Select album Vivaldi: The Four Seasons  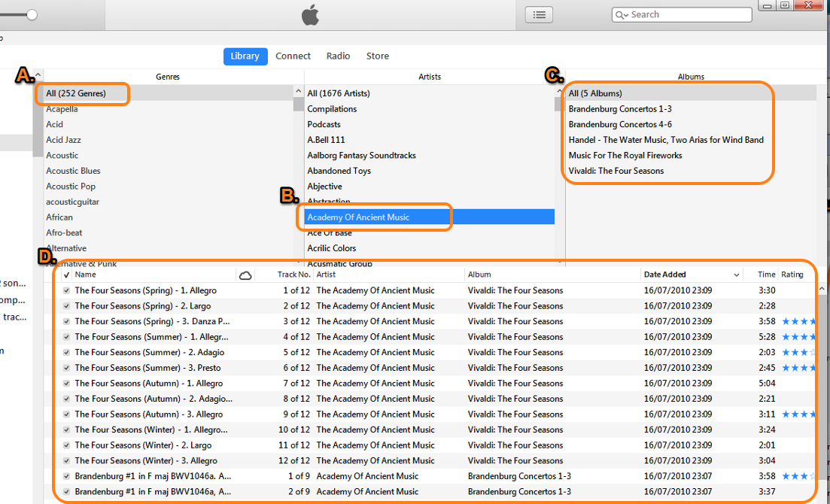(x=691, y=171)
